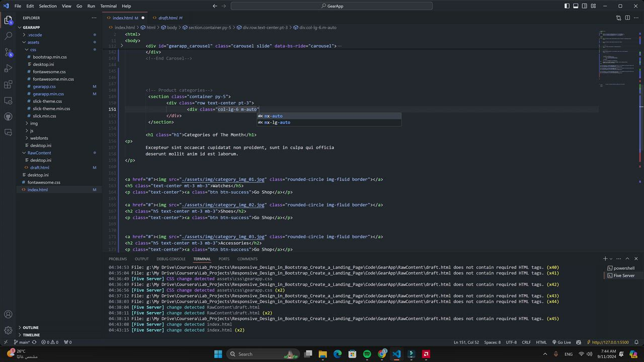Open the Run and Debug view
644x362 pixels.
coord(8,68)
